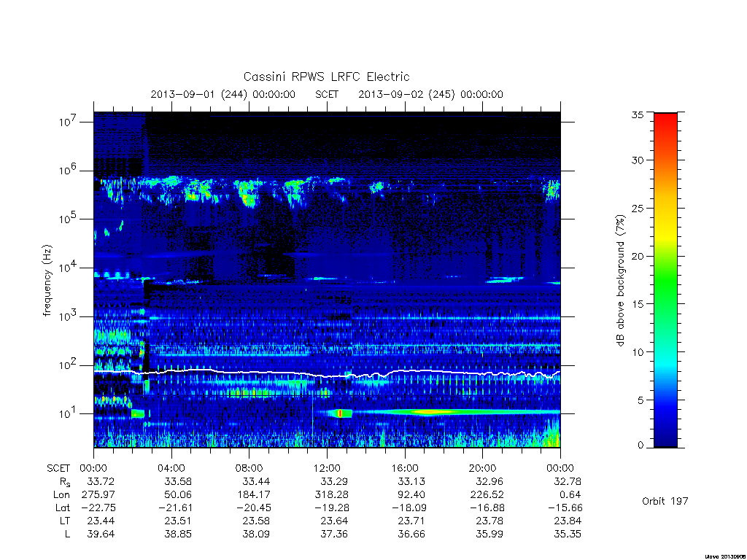747x560 pixels.
Task: Click the 'LT' row label
Action: pyautogui.click(x=64, y=521)
